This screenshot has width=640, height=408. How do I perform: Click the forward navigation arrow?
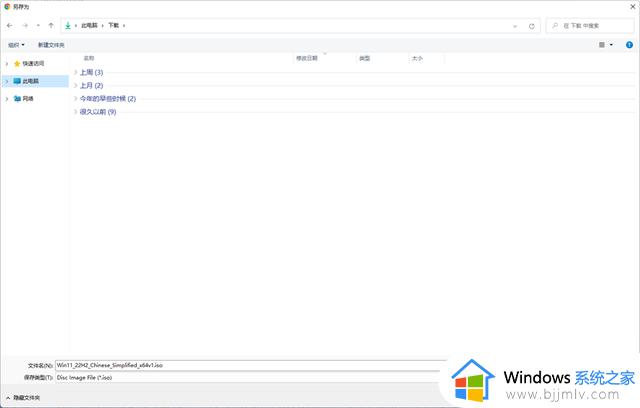[25, 25]
